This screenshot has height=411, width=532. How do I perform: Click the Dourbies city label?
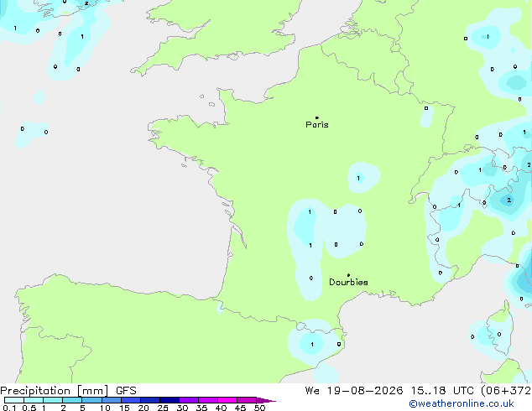[348, 282]
